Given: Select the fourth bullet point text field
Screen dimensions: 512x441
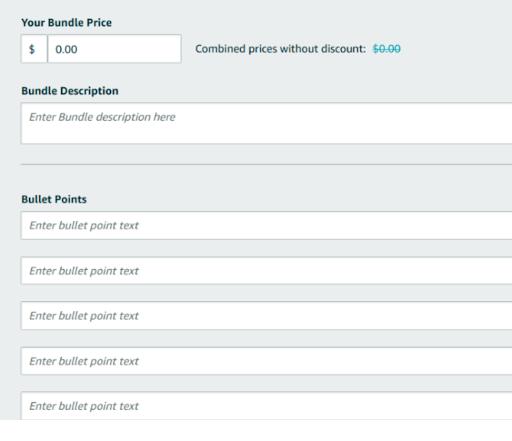Looking at the screenshot, I should tap(266, 361).
